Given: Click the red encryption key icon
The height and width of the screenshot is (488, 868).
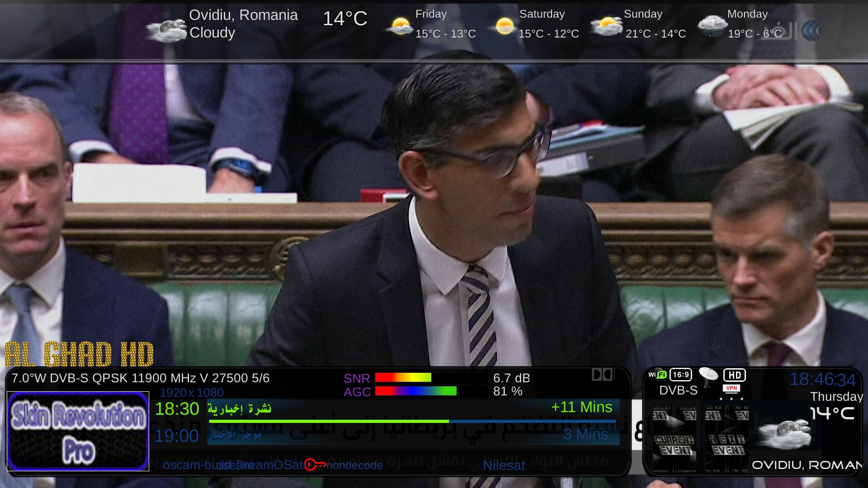Looking at the screenshot, I should [x=315, y=465].
